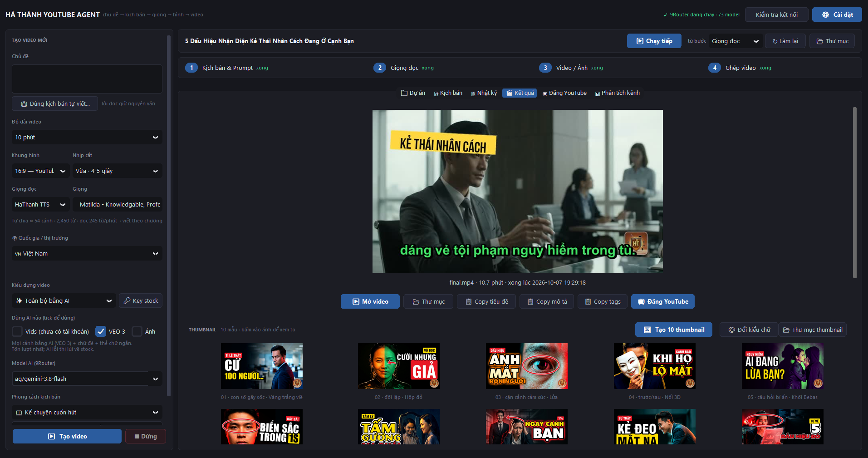Click the Dừng stop button
The width and height of the screenshot is (868, 458).
[146, 436]
